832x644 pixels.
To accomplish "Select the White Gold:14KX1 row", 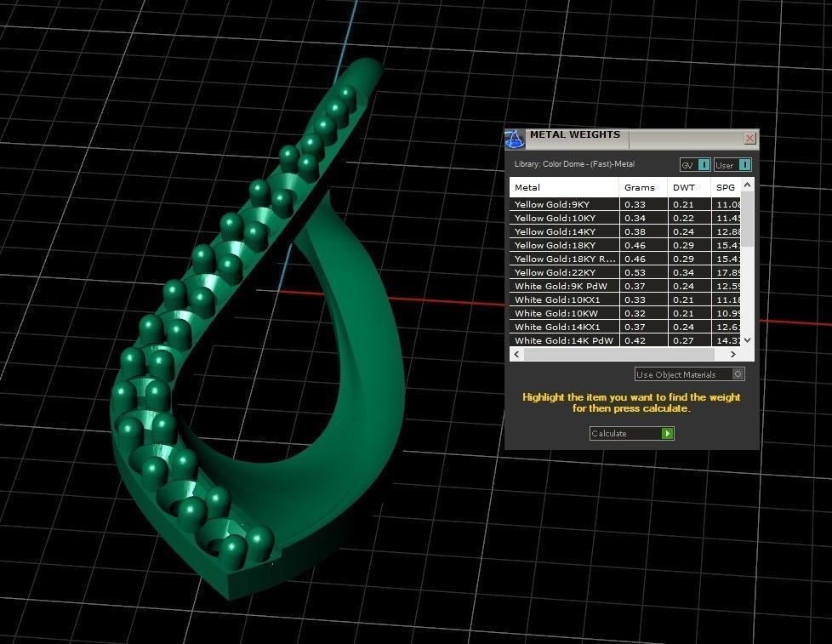I will pyautogui.click(x=624, y=327).
